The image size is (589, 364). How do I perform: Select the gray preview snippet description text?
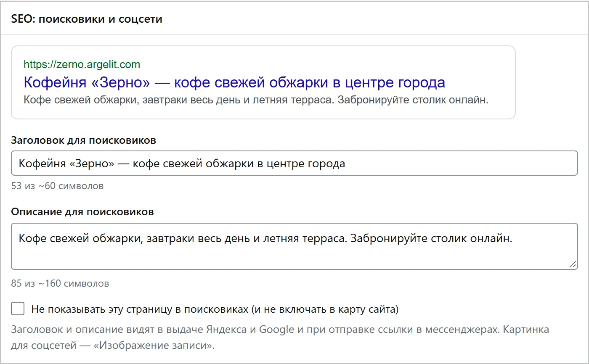tap(256, 100)
